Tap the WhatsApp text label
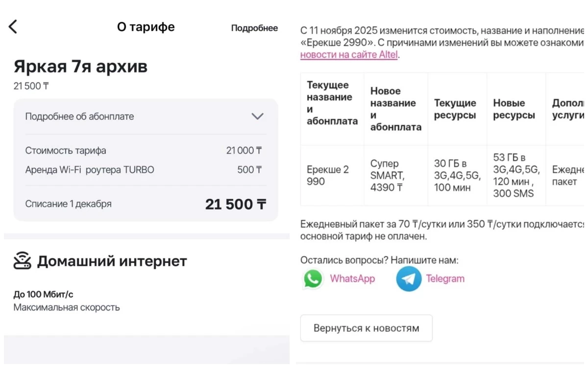Viewport: 588px width, 368px height. pos(352,279)
